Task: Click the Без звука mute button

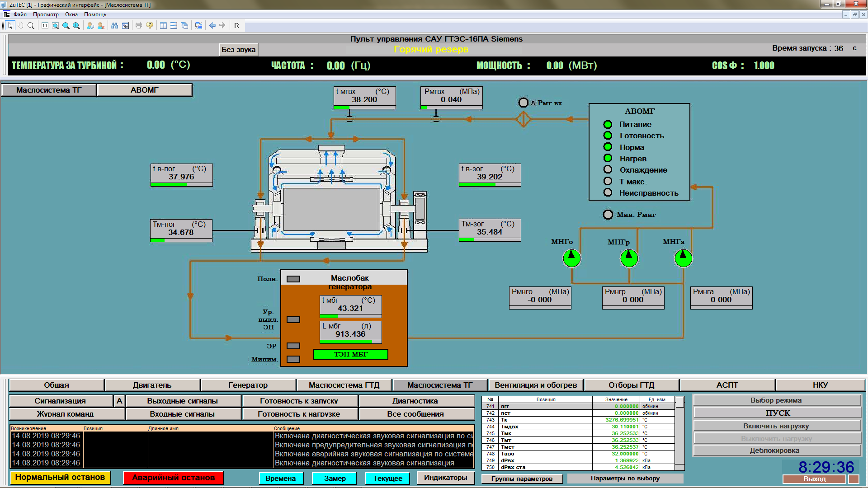Action: pyautogui.click(x=238, y=50)
